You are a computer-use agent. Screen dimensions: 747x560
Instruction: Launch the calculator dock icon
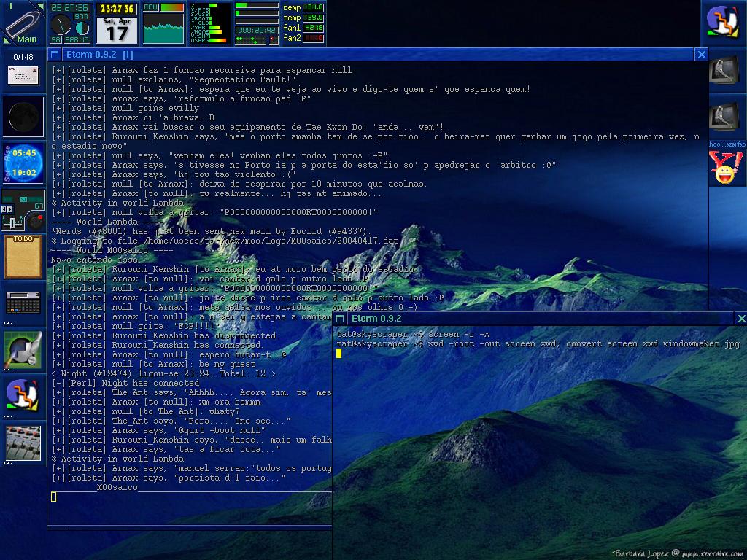(x=23, y=302)
